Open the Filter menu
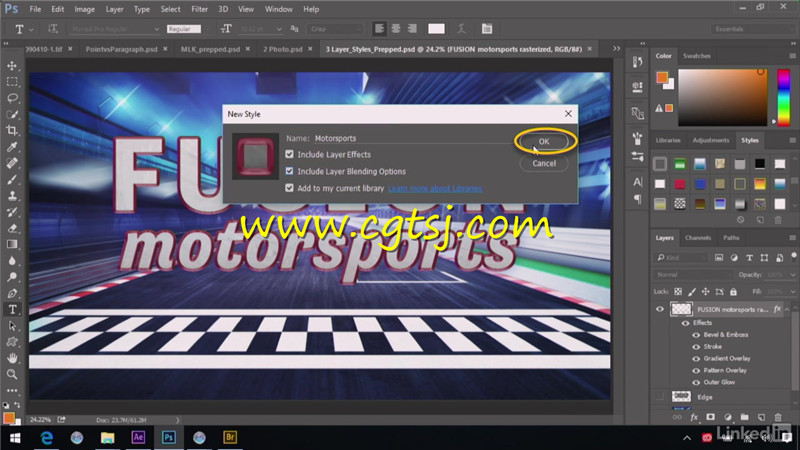 pyautogui.click(x=199, y=9)
